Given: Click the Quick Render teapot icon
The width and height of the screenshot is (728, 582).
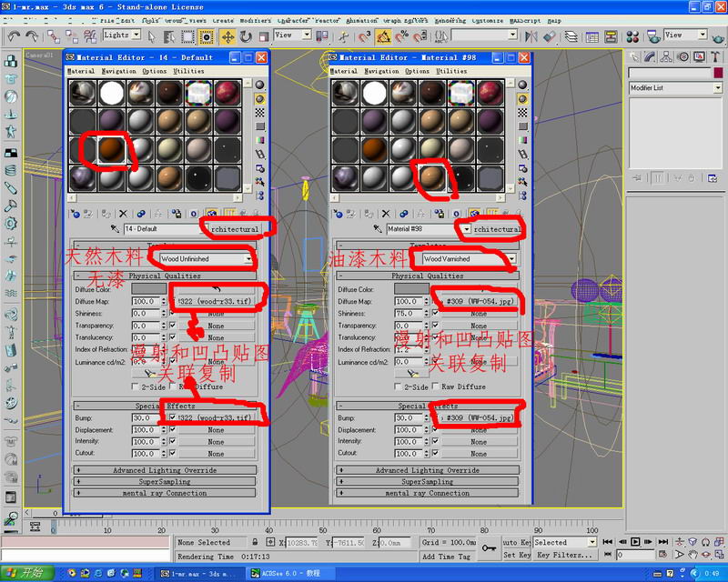Looking at the screenshot, I should [717, 36].
